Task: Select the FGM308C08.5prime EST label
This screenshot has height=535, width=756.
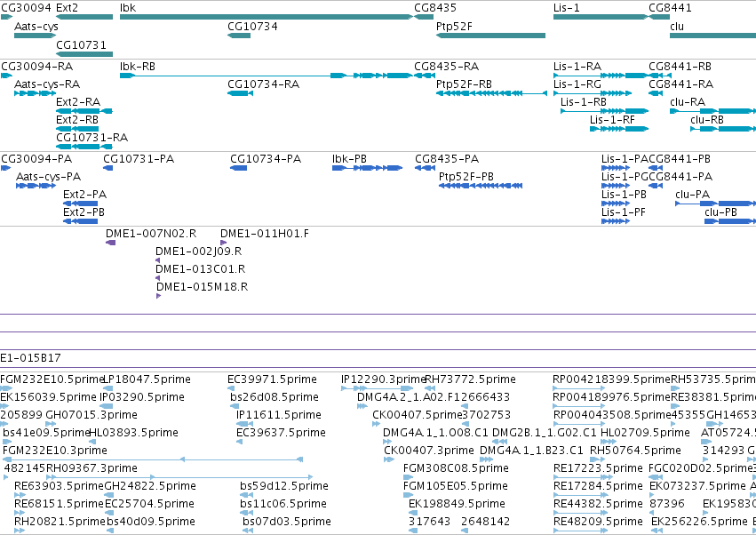Action: click(456, 468)
